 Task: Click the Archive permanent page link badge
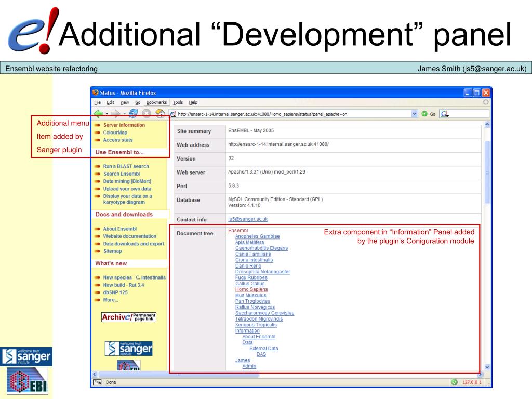pyautogui.click(x=129, y=317)
